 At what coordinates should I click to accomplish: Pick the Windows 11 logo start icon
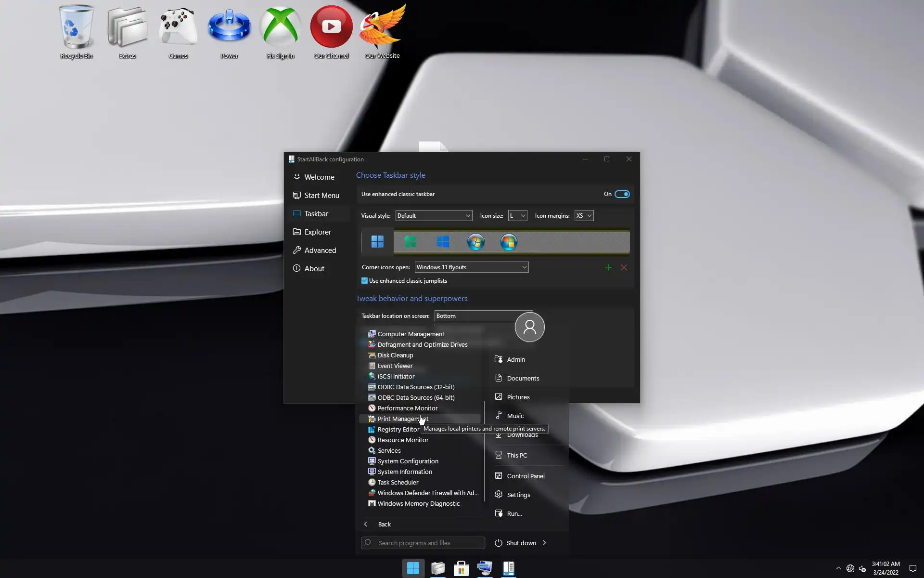click(377, 242)
